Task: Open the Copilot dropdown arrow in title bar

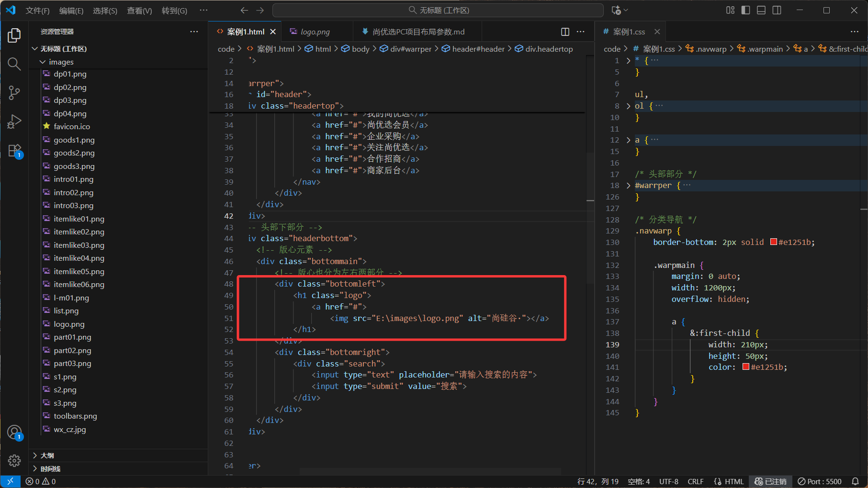Action: pos(626,10)
